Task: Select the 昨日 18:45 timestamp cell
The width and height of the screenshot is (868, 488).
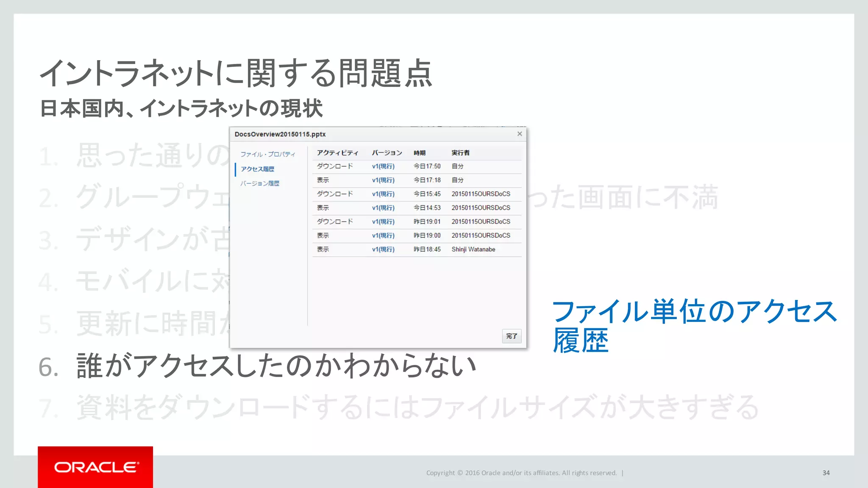Action: (427, 250)
